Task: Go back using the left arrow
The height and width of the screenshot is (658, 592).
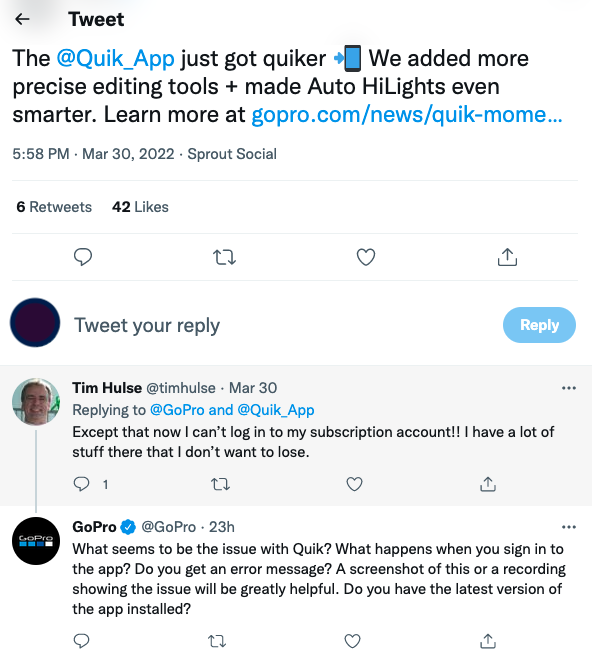Action: coord(22,19)
